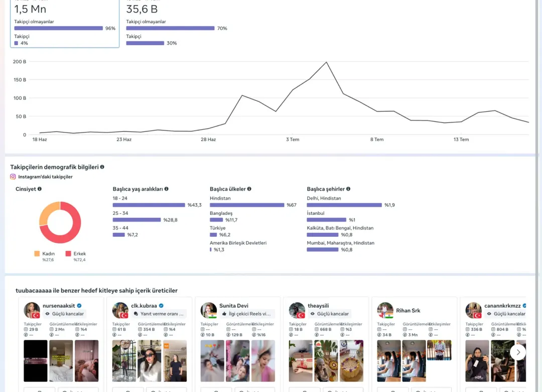Viewport: 542px width, 392px height.
Task: Switch to the 35,6 B metric card
Action: click(x=177, y=24)
